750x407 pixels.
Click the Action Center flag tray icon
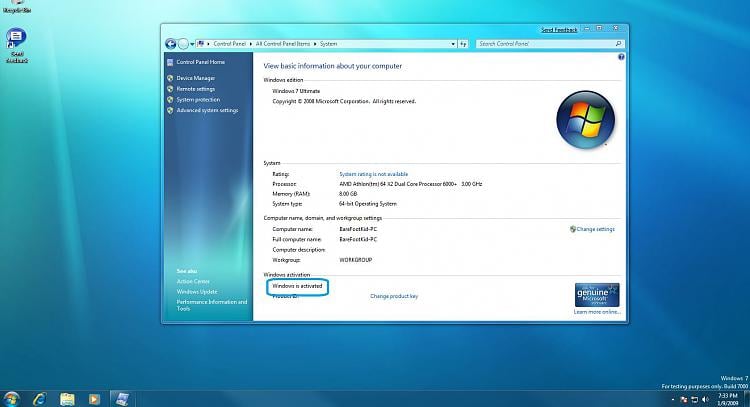[x=684, y=399]
